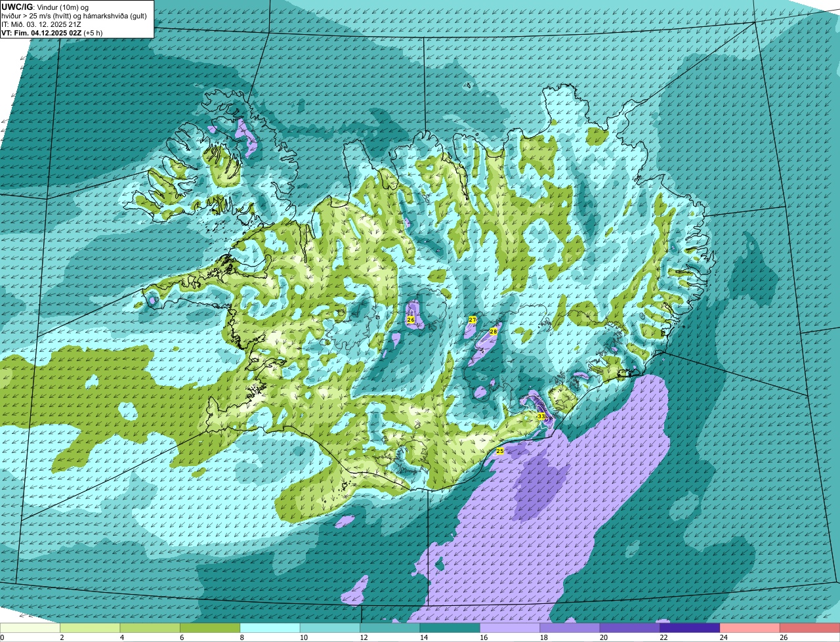Select the 8–10 m/s light cyan swatch
This screenshot has width=840, height=642.
point(270,628)
